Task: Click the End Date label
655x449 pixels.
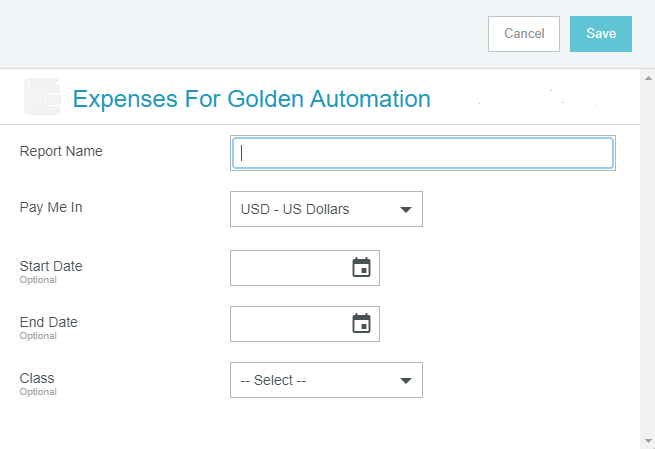Action: 49,322
